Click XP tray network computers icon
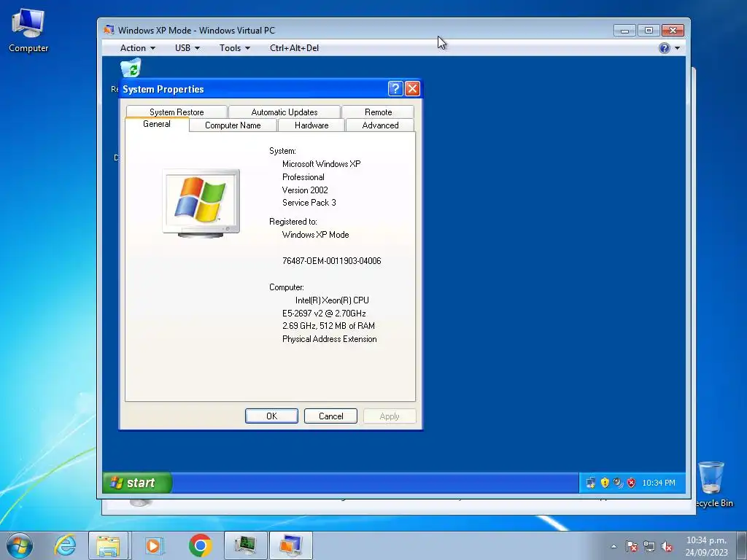Viewport: 747px width, 560px height. pyautogui.click(x=591, y=483)
